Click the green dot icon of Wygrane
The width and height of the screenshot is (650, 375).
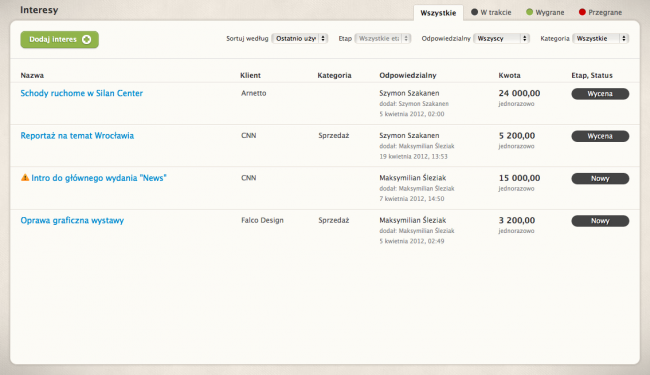pyautogui.click(x=529, y=12)
